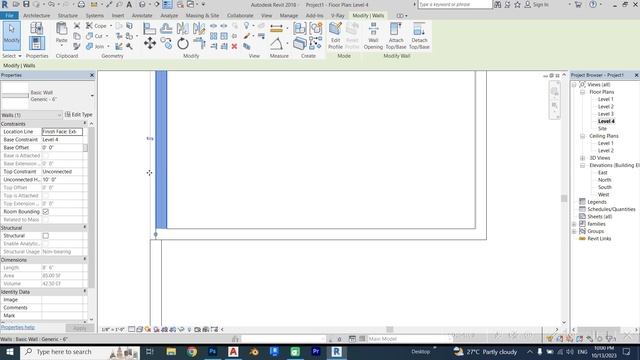Select the Rotate tool icon
Screen dimensions: 640x360
tap(183, 43)
